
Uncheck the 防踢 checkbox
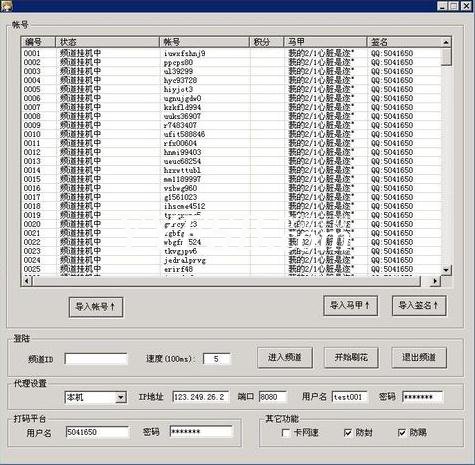click(x=402, y=433)
